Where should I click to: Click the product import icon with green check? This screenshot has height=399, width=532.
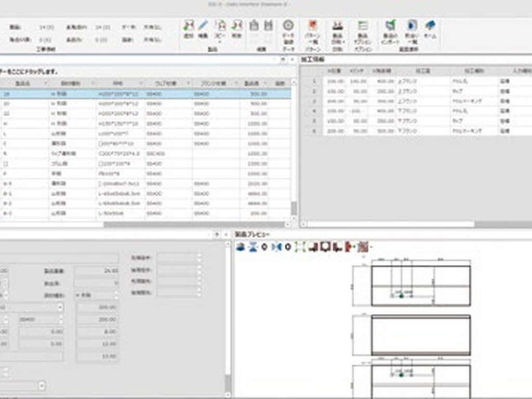coord(391,25)
